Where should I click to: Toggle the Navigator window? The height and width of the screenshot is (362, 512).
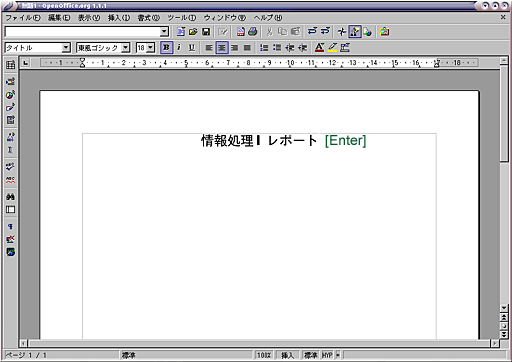pos(342,32)
